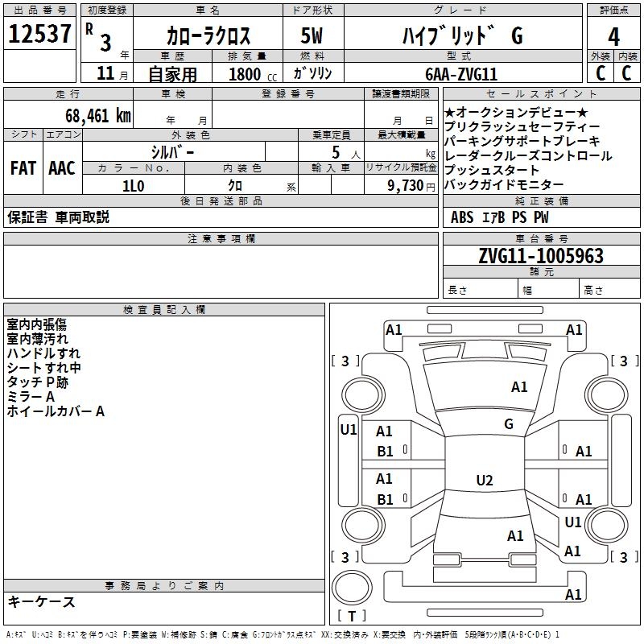
Task: Select the interior grade C under 内装
Action: [x=626, y=73]
